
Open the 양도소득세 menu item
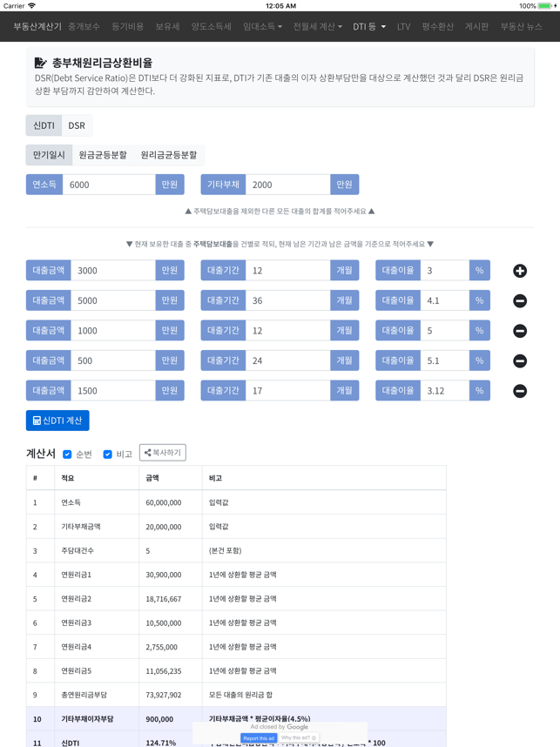point(212,27)
